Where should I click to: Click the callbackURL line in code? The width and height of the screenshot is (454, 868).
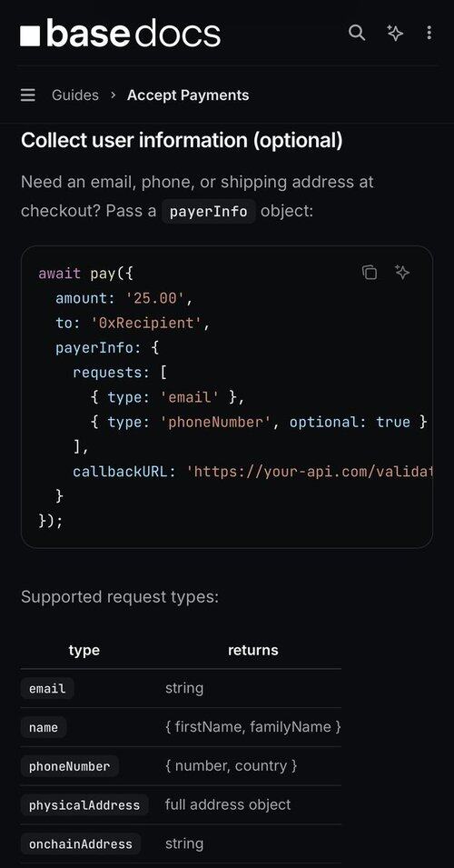(252, 472)
